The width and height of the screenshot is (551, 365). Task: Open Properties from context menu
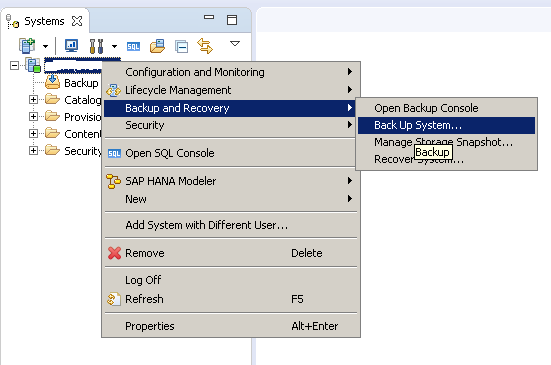[231, 326]
